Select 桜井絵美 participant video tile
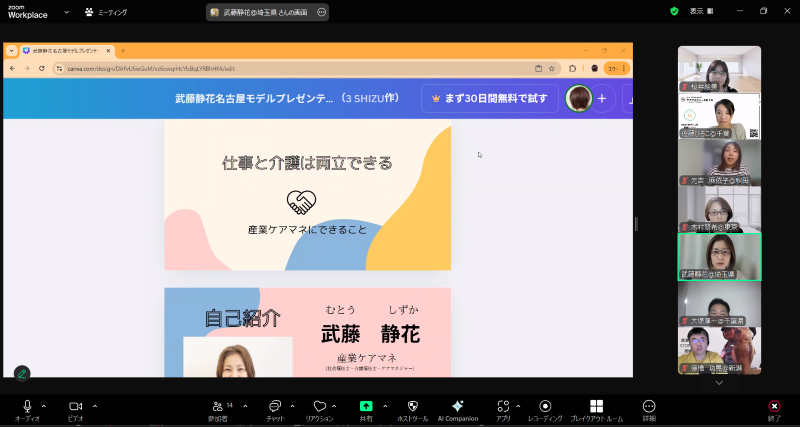The width and height of the screenshot is (800, 427). coord(719,69)
